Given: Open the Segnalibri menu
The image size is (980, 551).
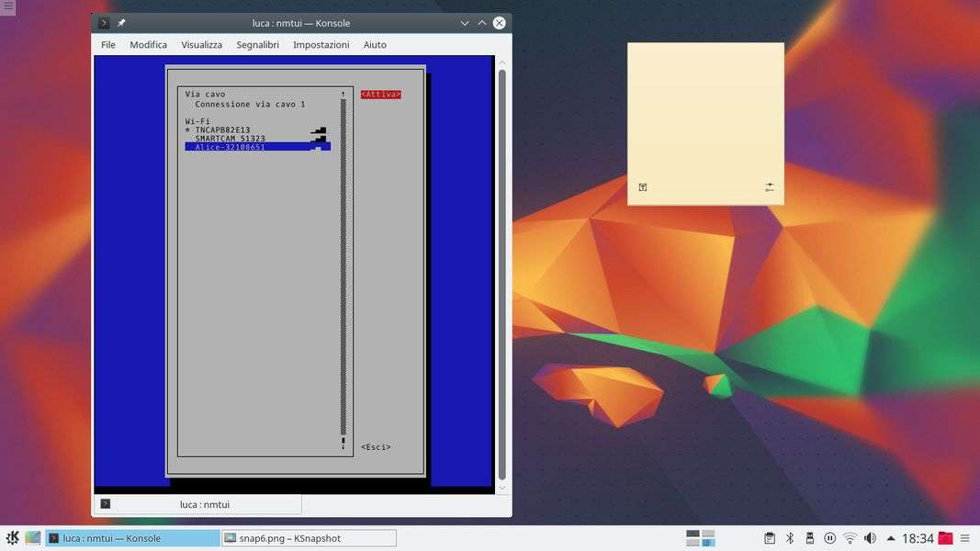Looking at the screenshot, I should (257, 44).
